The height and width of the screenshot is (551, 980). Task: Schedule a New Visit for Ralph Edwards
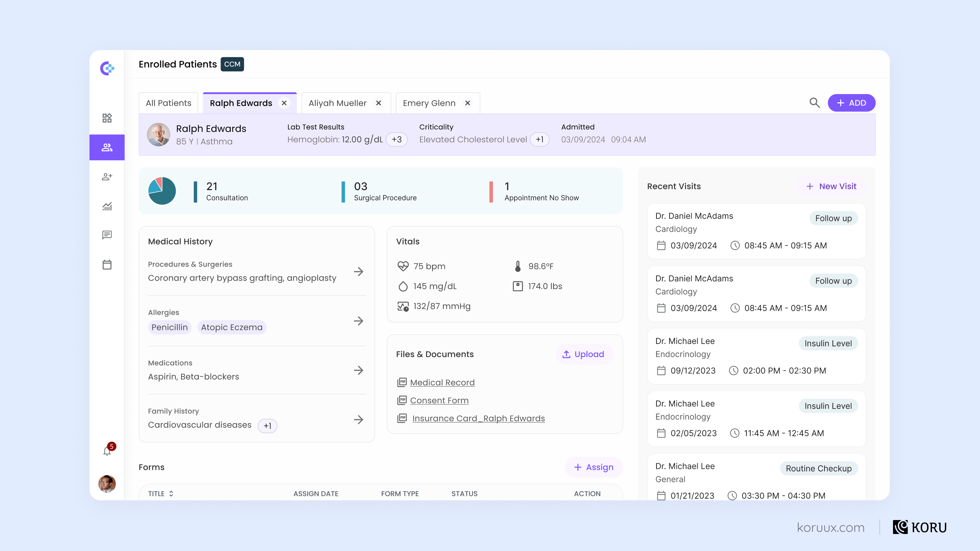tap(832, 186)
